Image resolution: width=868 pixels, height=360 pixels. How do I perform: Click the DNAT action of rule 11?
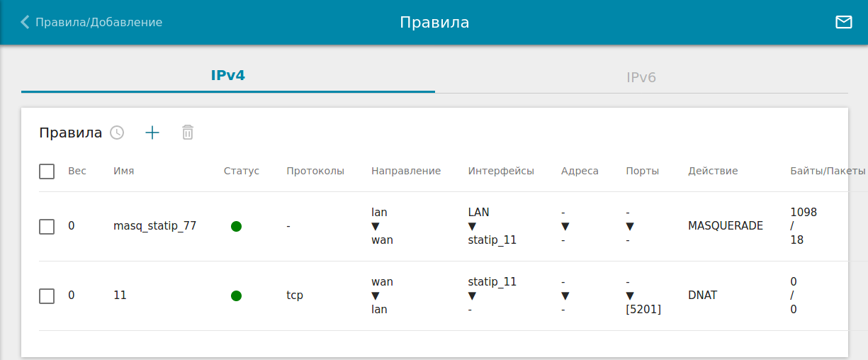click(x=702, y=296)
